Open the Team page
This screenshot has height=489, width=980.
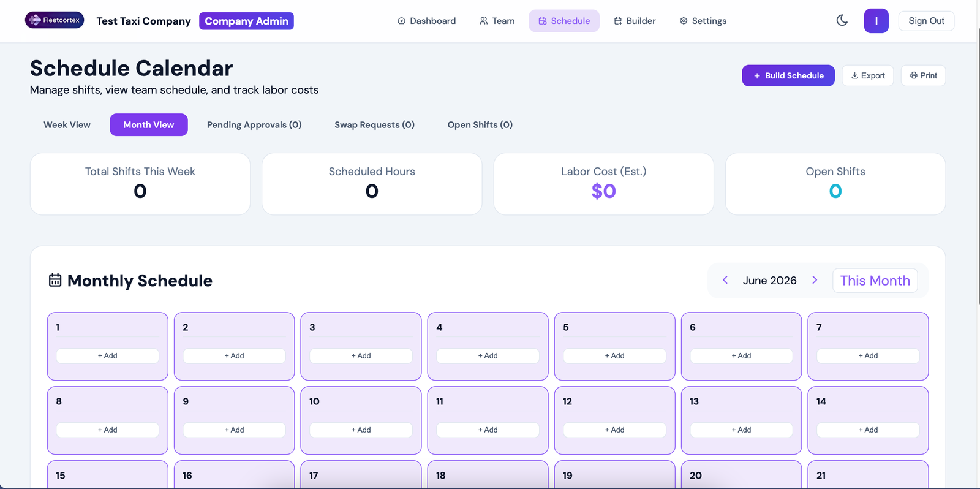(497, 21)
